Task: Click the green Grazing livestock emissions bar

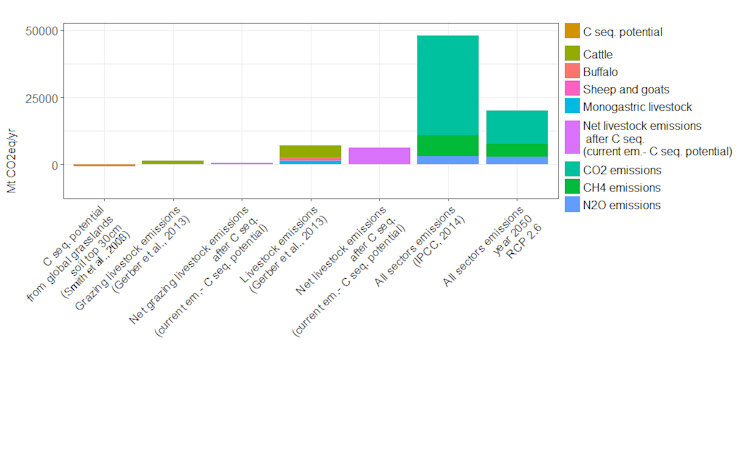Action: [173, 163]
